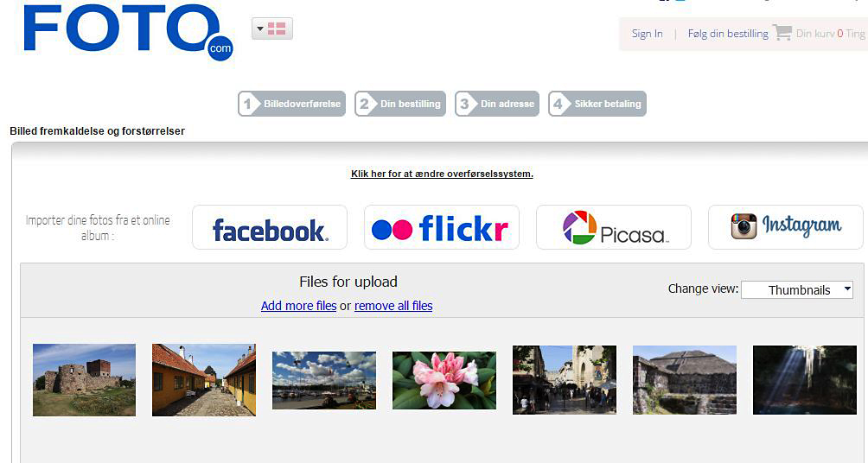Image resolution: width=868 pixels, height=463 pixels.
Task: Open Følg din bestilling link
Action: [x=727, y=34]
